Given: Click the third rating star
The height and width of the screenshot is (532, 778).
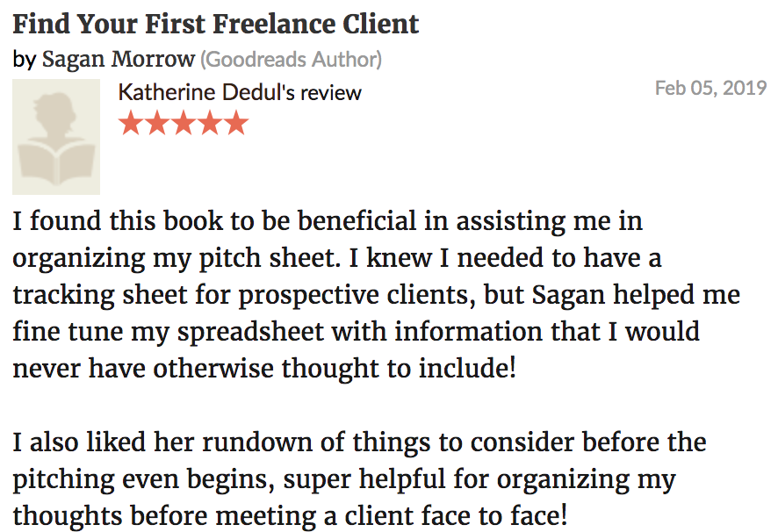Looking at the screenshot, I should (184, 123).
